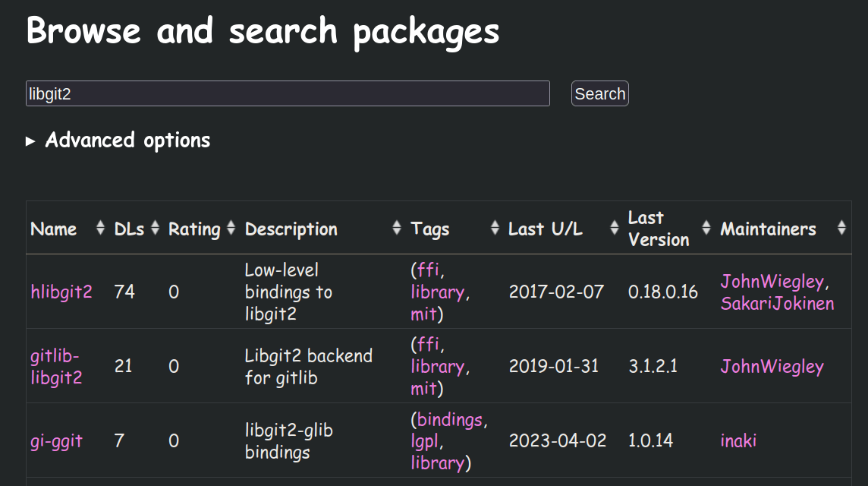Click the Last U/L sort arrows
868x486 pixels.
[615, 228]
